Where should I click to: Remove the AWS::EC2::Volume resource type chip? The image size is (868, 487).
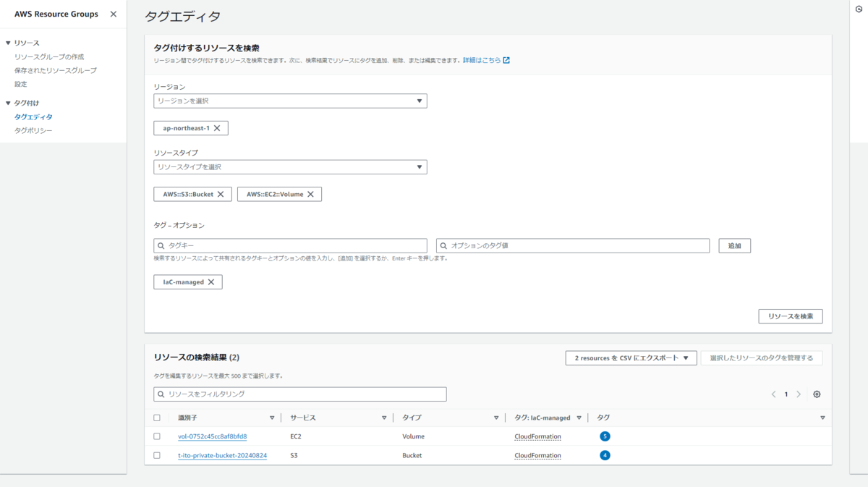click(310, 194)
